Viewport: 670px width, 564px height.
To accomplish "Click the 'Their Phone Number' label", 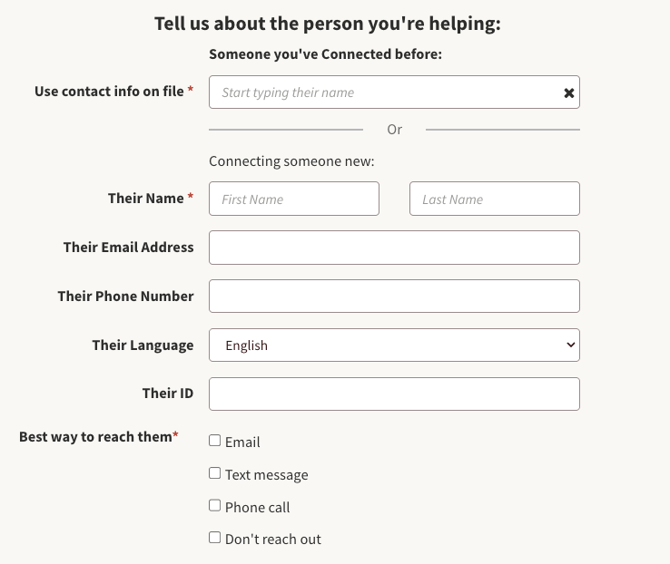I will click(x=125, y=296).
